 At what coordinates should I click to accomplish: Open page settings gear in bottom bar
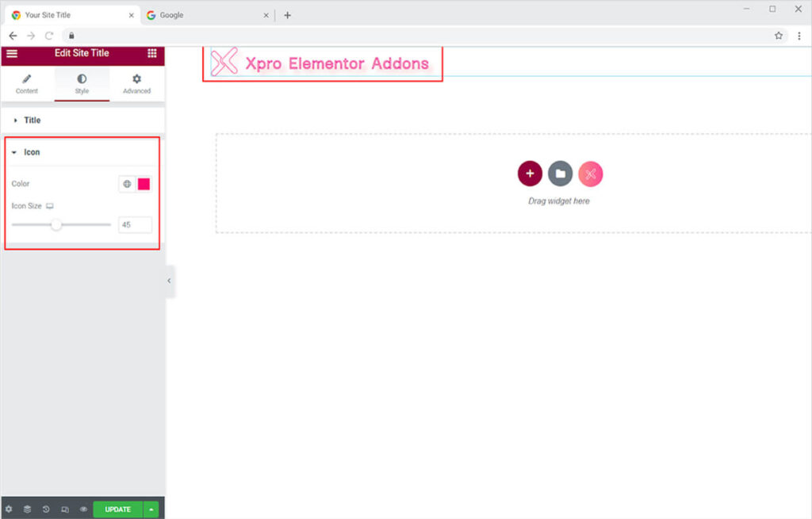(x=9, y=509)
